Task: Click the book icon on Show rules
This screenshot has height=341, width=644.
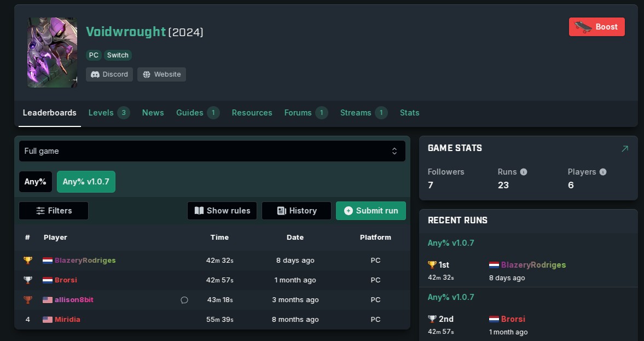Action: [x=199, y=211]
